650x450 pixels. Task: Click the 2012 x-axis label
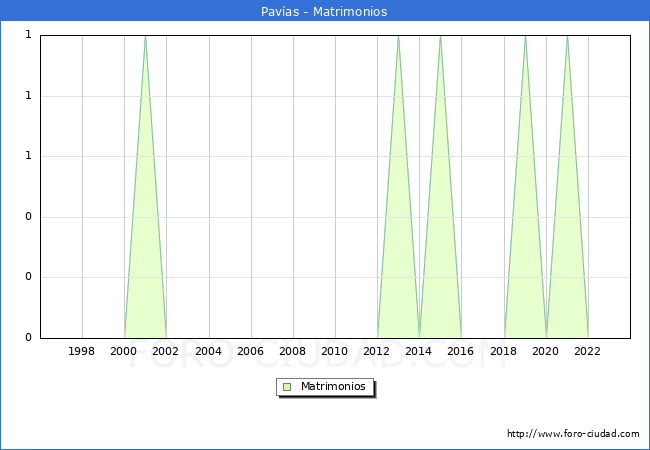click(376, 351)
